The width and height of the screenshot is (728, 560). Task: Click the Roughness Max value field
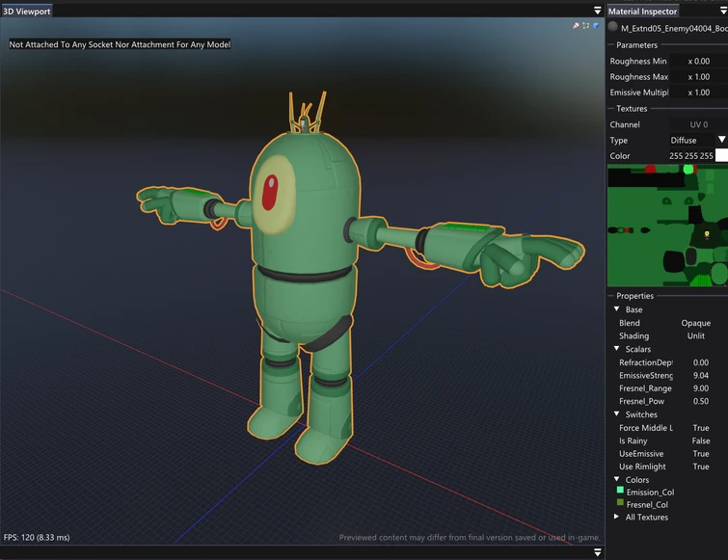(x=699, y=77)
